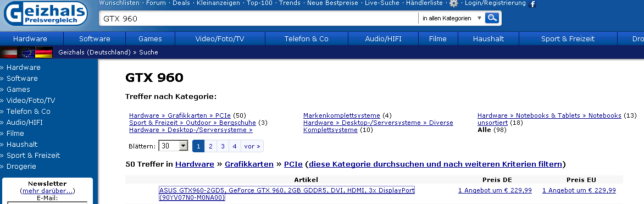Click 'Hardware » Notebooks & Tablets » Notebooks' link
The width and height of the screenshot is (644, 204).
pyautogui.click(x=549, y=115)
